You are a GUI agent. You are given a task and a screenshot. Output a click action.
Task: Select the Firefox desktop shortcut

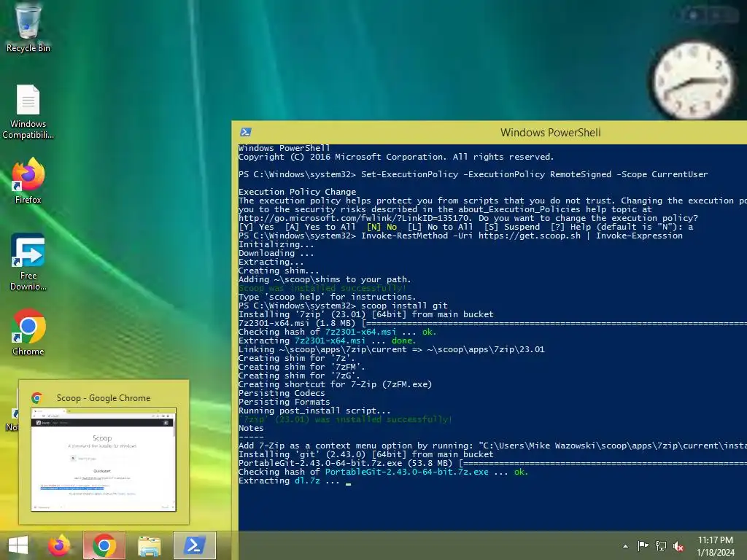[x=28, y=181]
